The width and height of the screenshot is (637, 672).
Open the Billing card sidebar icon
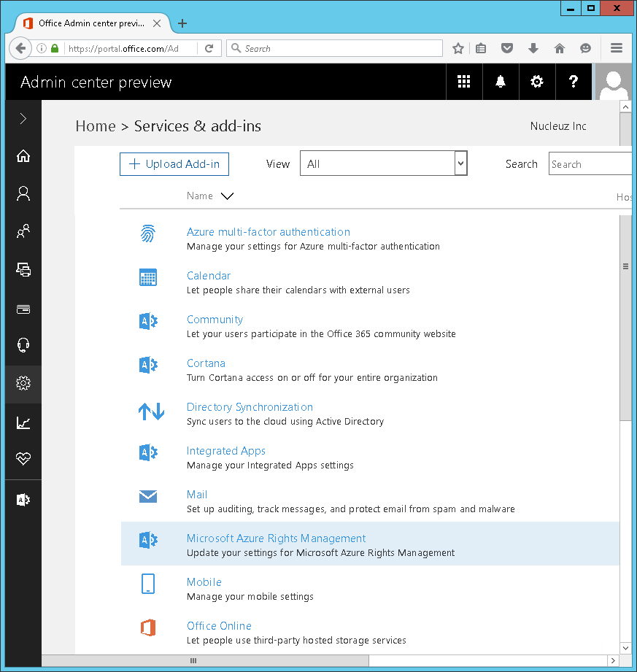23,309
